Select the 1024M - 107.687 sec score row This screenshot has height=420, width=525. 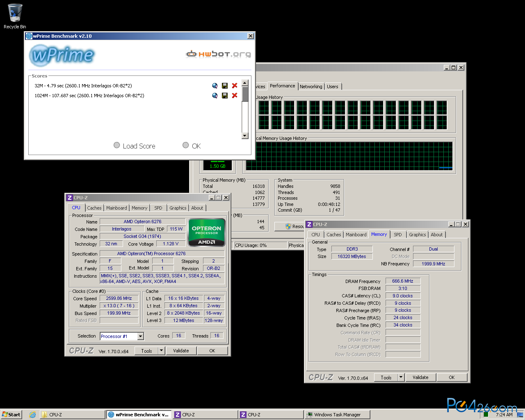[x=89, y=96]
